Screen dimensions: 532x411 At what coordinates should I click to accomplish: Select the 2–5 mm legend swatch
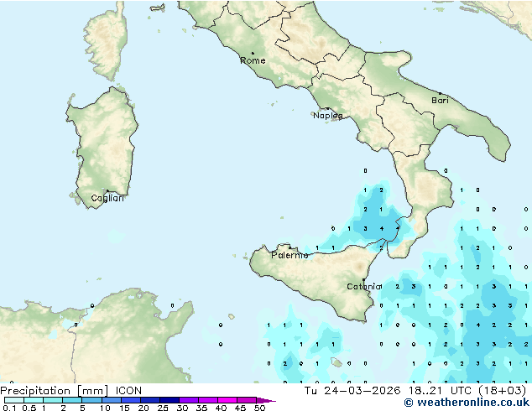pos(72,400)
